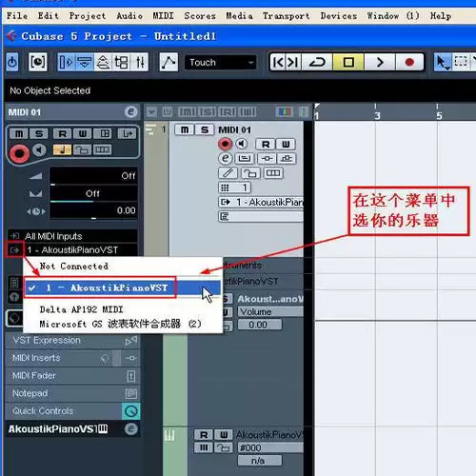Select Microsoft GS 波表软件合成器 (2) output
476x476 pixels.
(x=120, y=324)
